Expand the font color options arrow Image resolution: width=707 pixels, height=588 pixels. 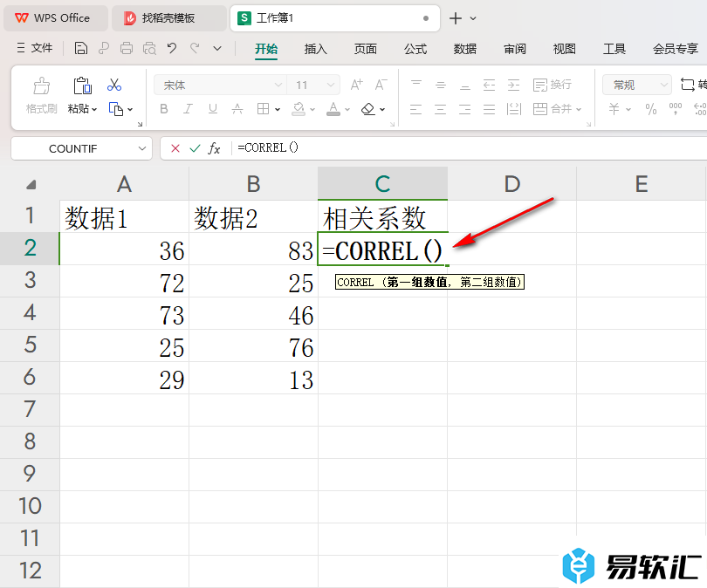pyautogui.click(x=347, y=110)
